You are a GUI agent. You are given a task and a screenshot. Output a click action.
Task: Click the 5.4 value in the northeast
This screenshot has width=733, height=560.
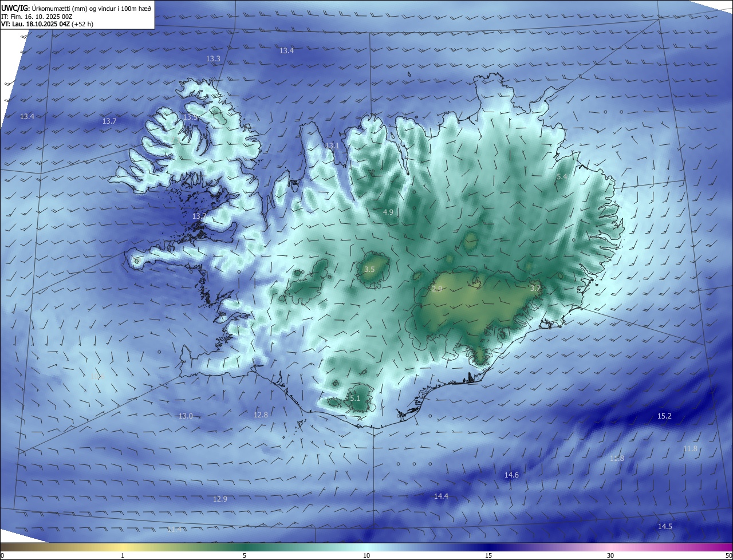(x=562, y=178)
